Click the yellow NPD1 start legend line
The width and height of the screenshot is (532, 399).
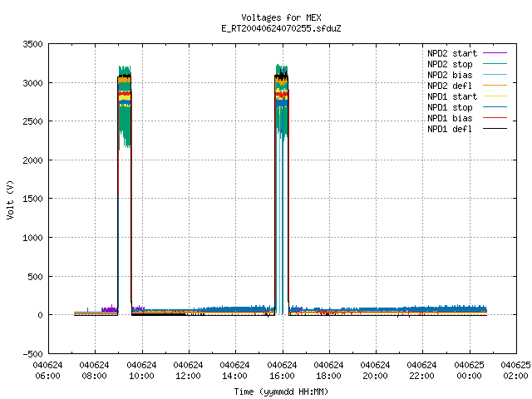click(x=495, y=96)
